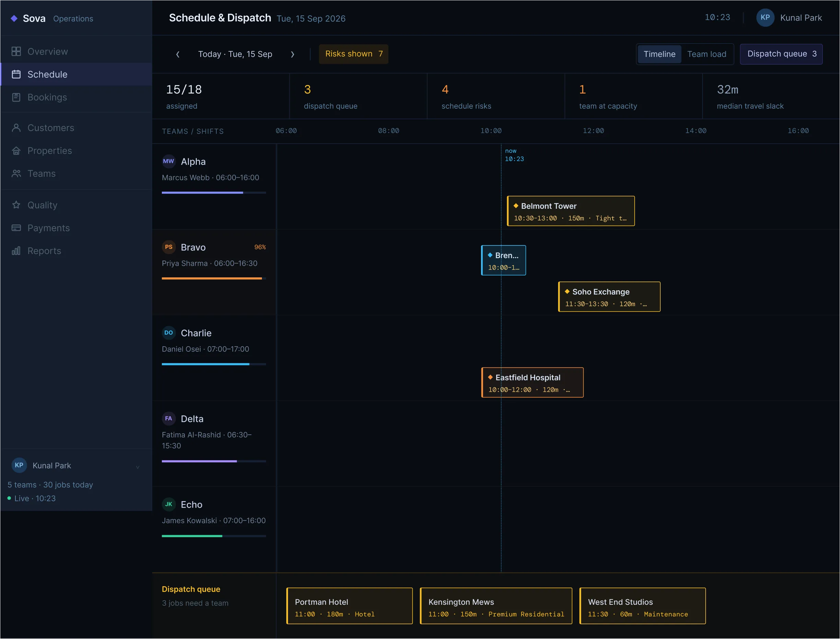Click the 4 schedule risks stat
Screen dimensions: 840x639
(x=496, y=96)
